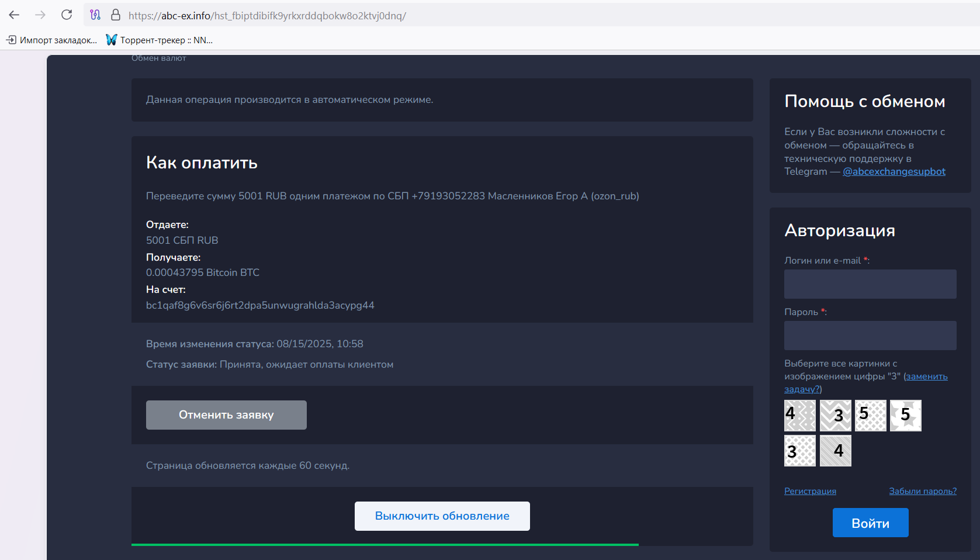Click the Обмен валют breadcrumb text

pyautogui.click(x=159, y=58)
